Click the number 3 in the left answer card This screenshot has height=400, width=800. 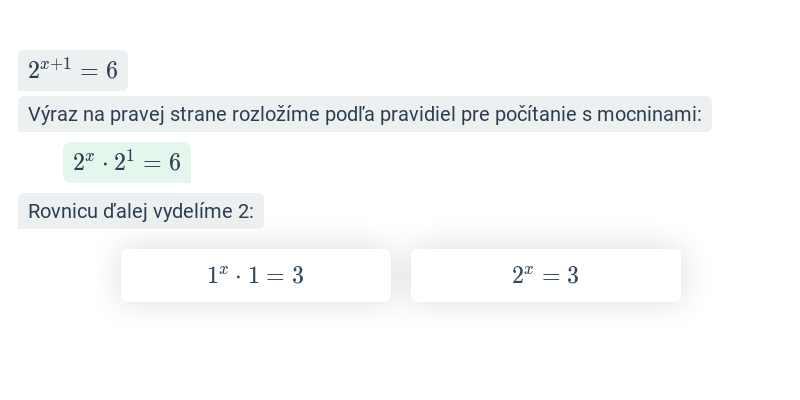(x=298, y=276)
